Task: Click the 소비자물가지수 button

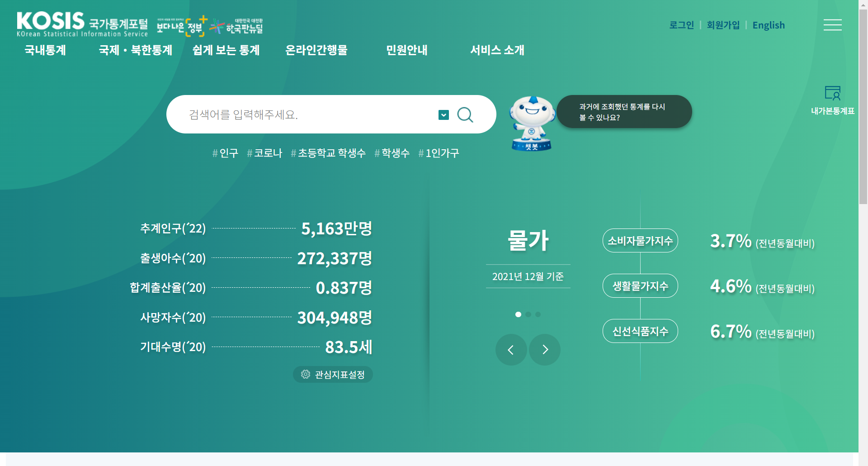Action: point(640,241)
